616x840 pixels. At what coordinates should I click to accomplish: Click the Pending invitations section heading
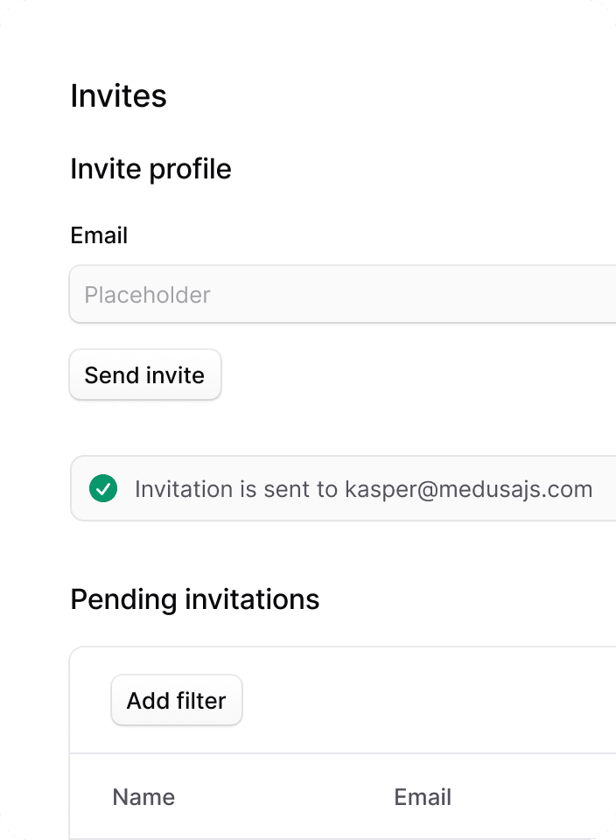click(x=195, y=598)
